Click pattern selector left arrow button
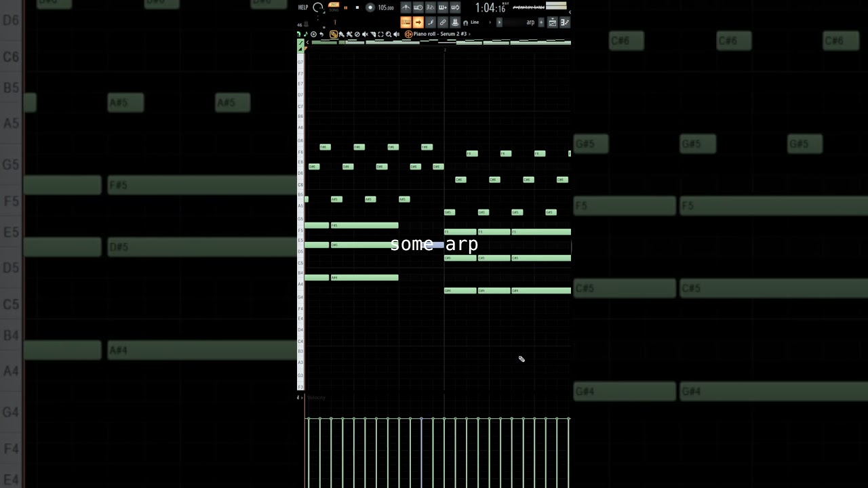The width and height of the screenshot is (868, 488). [x=499, y=22]
